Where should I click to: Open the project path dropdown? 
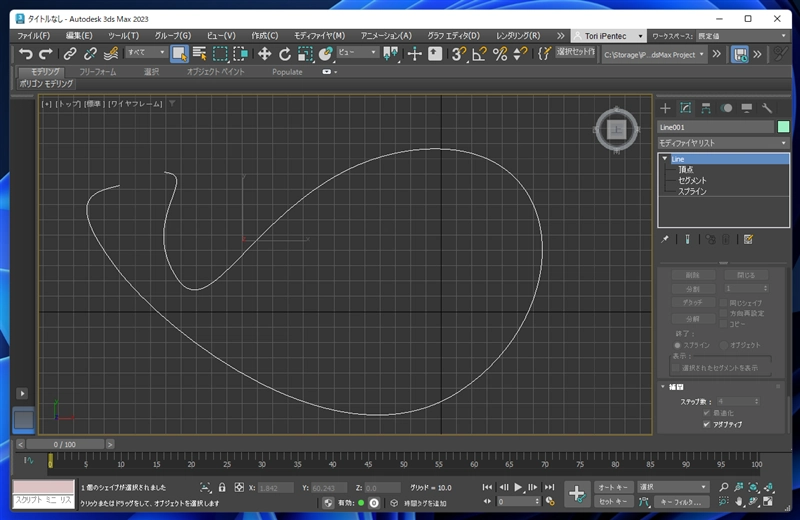pos(654,55)
